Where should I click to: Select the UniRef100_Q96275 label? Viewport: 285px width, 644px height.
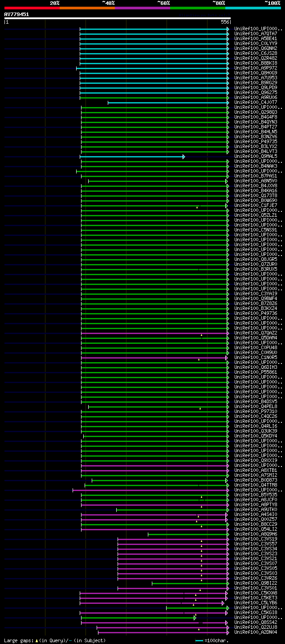pyautogui.click(x=256, y=93)
